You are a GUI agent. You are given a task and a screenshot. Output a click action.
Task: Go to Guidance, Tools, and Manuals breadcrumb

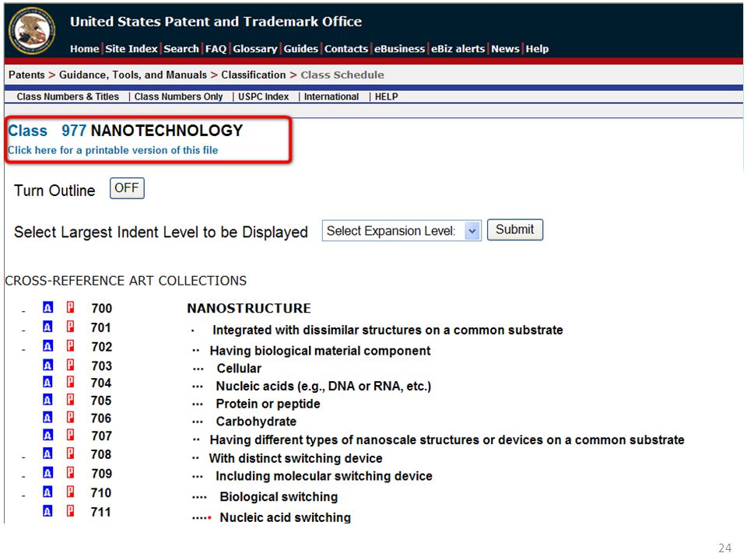pos(133,75)
